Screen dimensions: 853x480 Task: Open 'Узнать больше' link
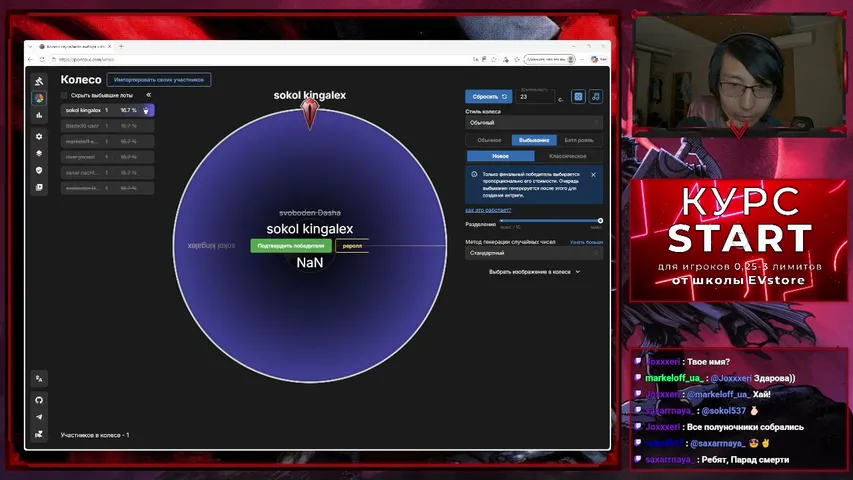tap(586, 242)
